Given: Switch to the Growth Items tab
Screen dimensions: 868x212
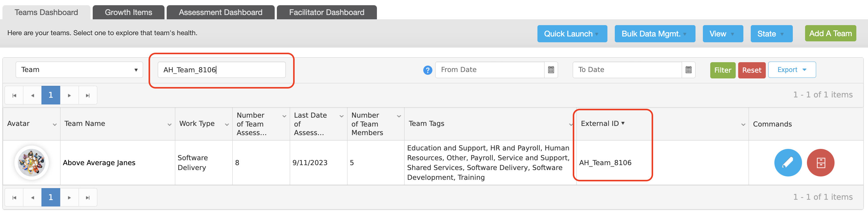Looking at the screenshot, I should 128,13.
